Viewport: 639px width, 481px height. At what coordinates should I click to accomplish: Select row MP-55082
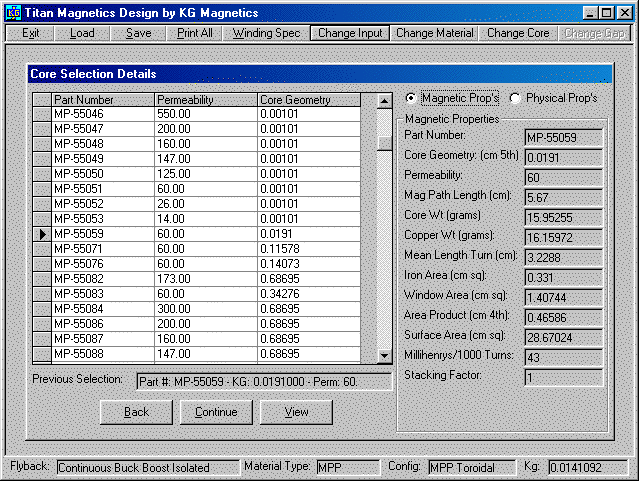[x=196, y=279]
